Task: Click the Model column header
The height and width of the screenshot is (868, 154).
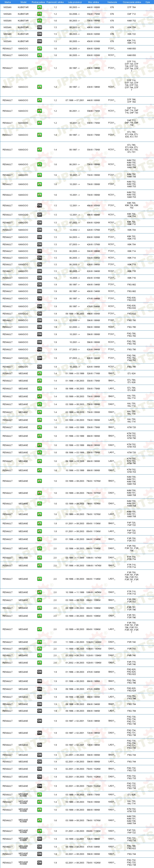Action: 23,2
